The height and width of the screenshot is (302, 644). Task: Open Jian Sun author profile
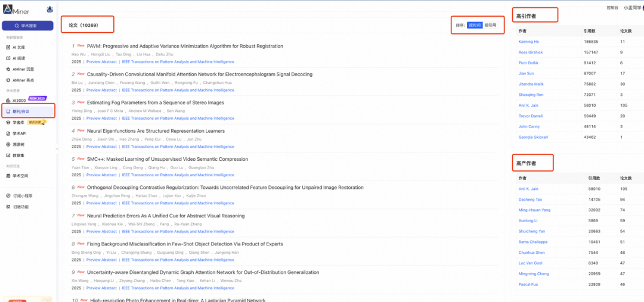point(525,73)
